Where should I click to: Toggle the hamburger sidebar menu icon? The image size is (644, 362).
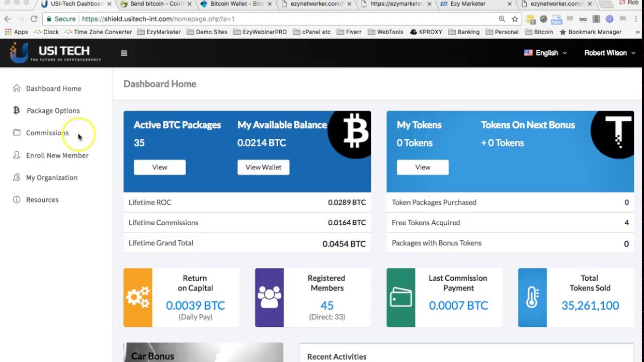pyautogui.click(x=124, y=53)
